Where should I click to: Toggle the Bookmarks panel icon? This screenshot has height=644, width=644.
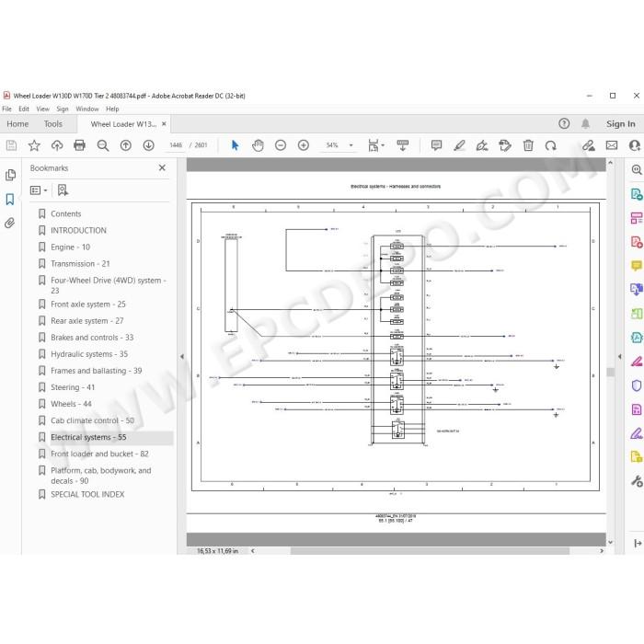point(10,200)
